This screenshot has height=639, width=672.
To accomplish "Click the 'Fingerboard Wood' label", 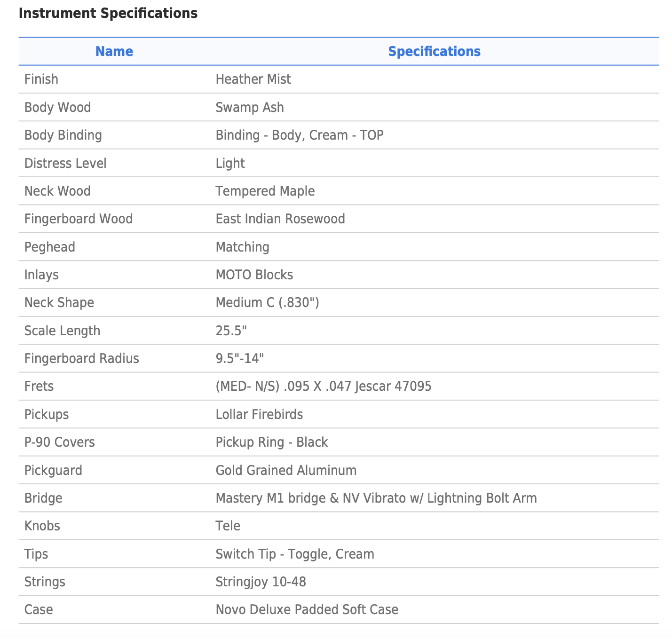I will [79, 219].
